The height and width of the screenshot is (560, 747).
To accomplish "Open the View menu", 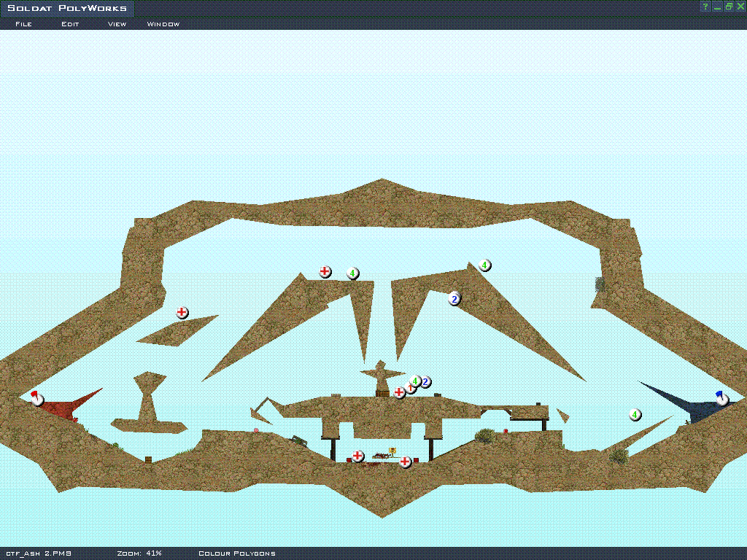I will pyautogui.click(x=117, y=24).
